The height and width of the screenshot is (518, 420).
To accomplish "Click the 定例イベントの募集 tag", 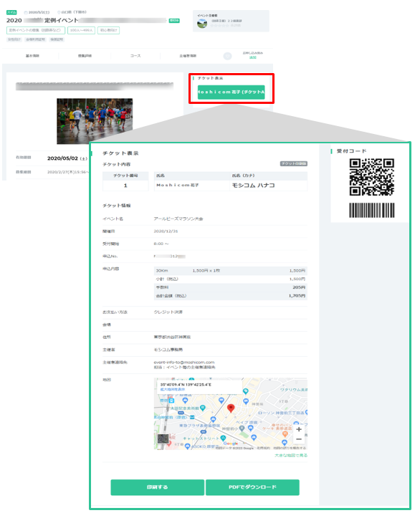I will point(36,30).
